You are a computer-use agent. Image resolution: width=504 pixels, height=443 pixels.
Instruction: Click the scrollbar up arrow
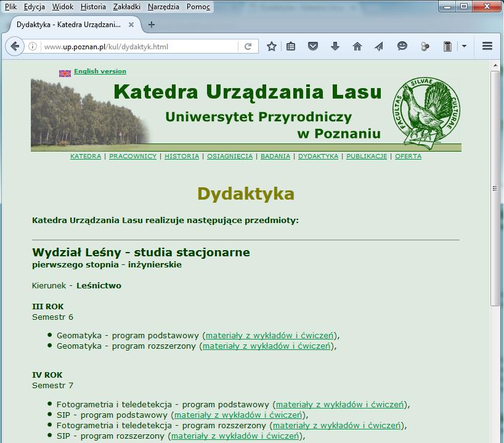click(495, 65)
